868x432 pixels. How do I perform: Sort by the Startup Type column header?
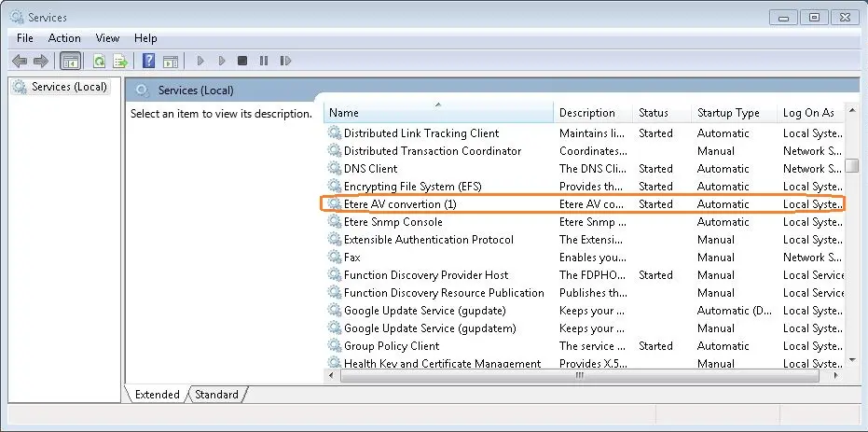tap(728, 113)
